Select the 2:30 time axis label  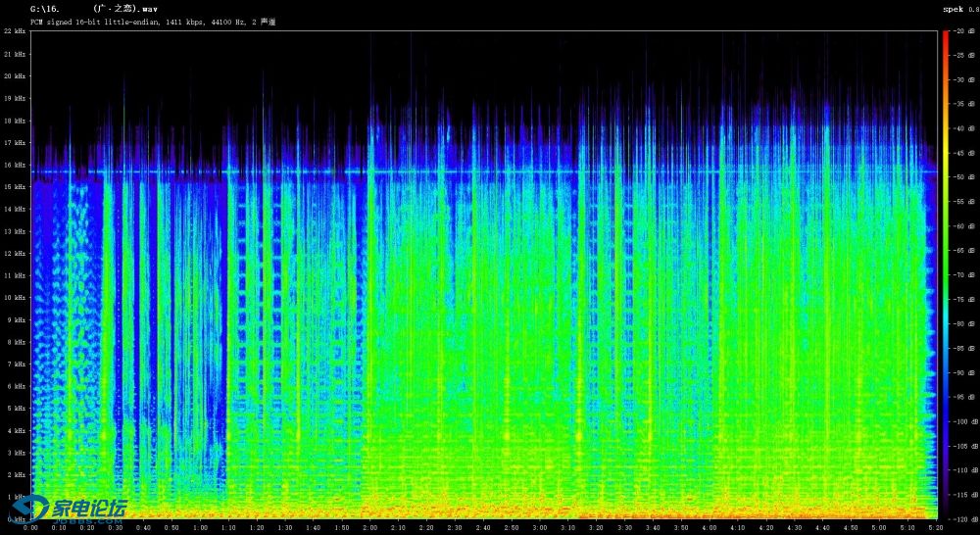pos(456,528)
